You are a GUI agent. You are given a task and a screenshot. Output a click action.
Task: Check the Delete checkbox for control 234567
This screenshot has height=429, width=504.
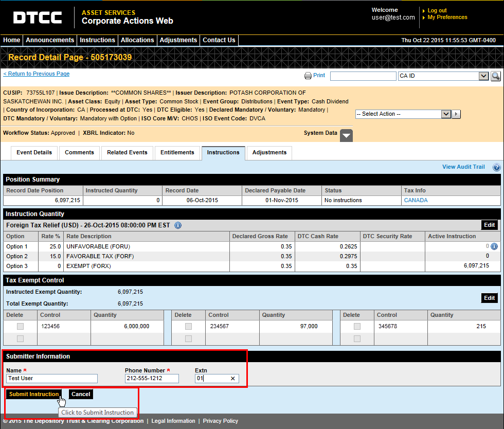(188, 326)
